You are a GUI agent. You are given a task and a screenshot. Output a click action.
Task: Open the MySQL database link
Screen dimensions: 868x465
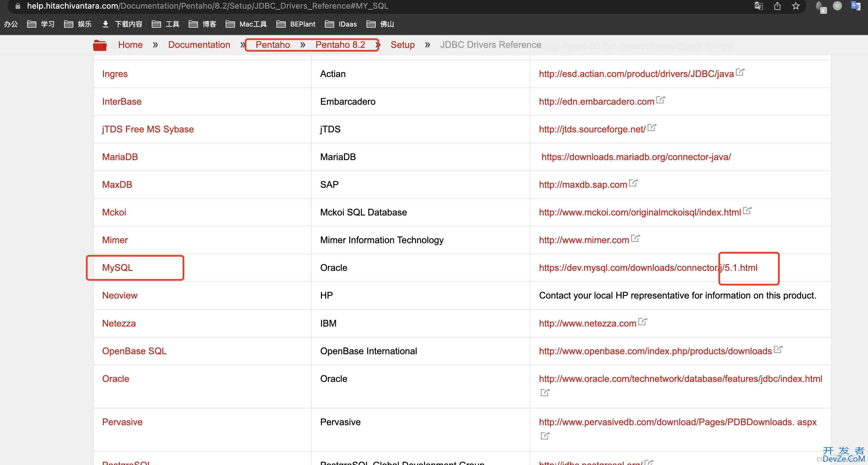pos(117,268)
